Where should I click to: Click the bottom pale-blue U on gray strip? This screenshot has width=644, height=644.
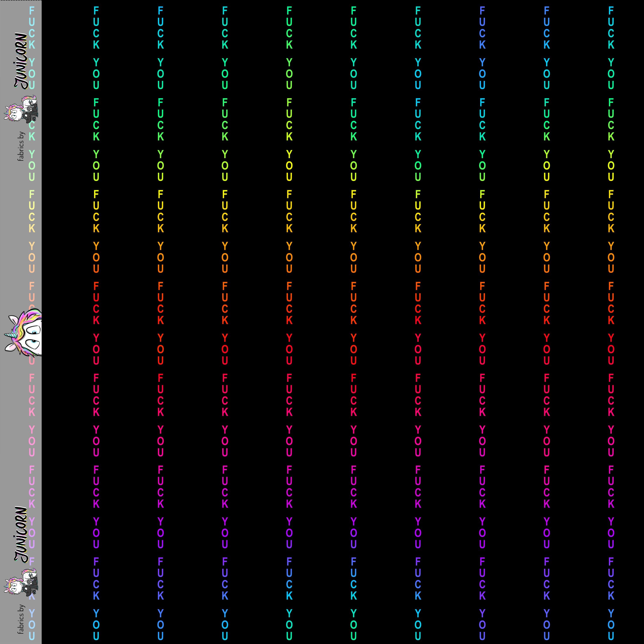coord(32,636)
